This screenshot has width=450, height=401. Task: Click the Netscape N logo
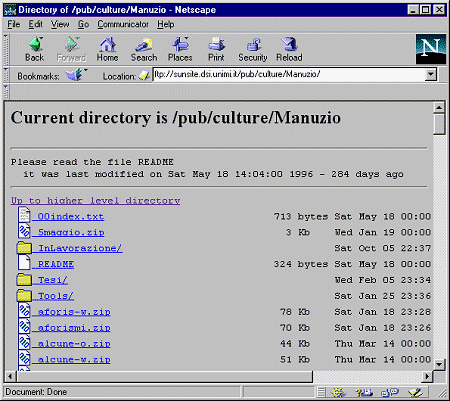click(x=431, y=49)
